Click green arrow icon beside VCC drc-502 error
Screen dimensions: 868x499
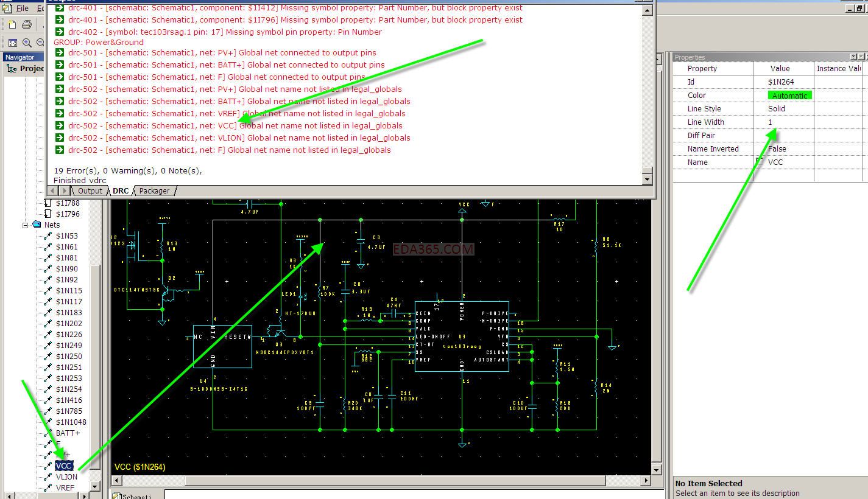[60, 125]
